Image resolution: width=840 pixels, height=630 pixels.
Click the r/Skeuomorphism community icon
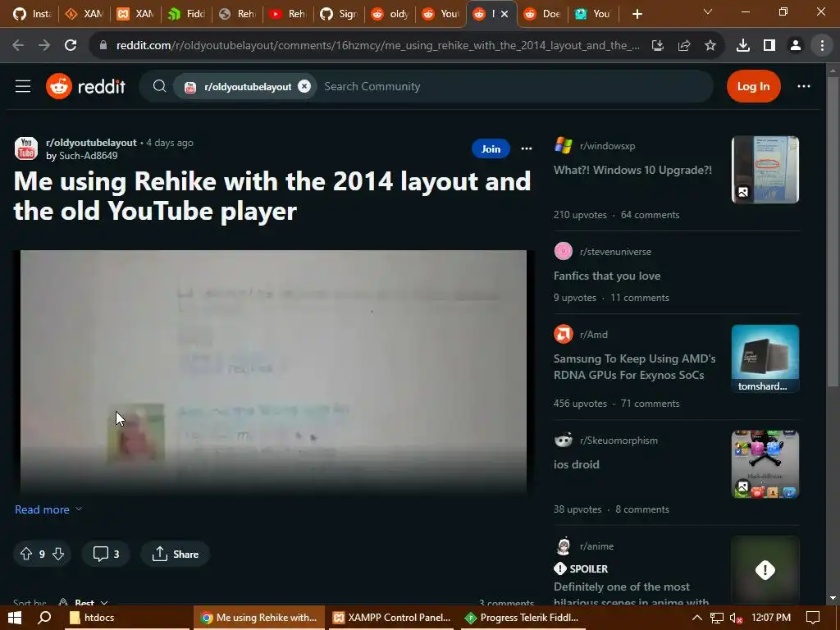click(x=563, y=440)
